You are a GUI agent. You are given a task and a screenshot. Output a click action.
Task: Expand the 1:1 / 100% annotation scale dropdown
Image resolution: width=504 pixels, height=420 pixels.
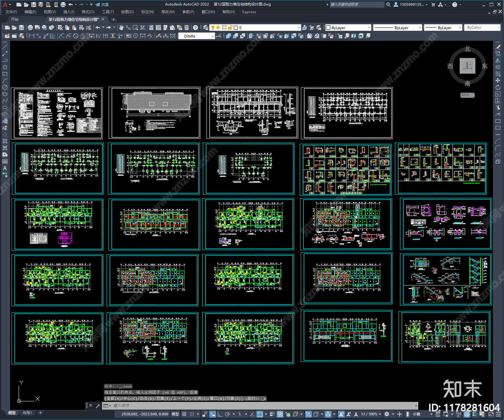(x=371, y=414)
